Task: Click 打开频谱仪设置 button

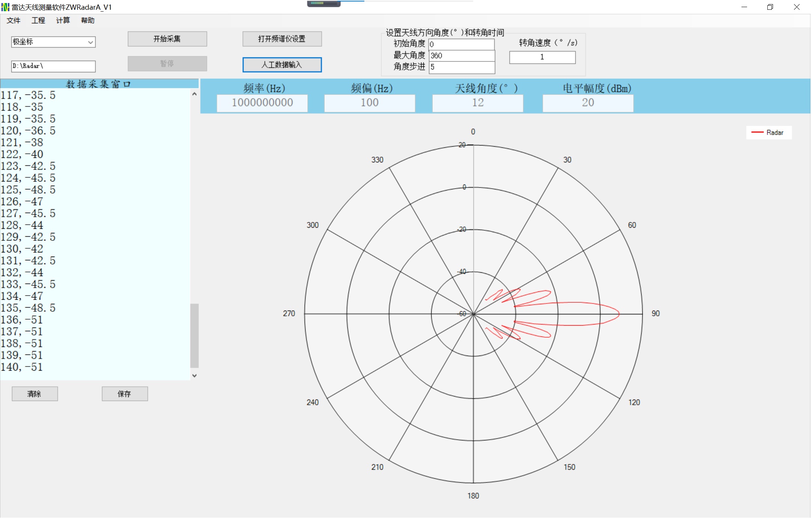Action: click(x=282, y=39)
